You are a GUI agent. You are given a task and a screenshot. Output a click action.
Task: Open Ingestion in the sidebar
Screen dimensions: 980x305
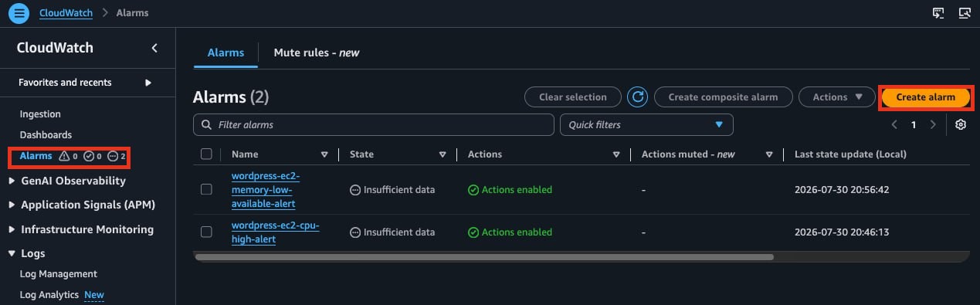click(40, 114)
